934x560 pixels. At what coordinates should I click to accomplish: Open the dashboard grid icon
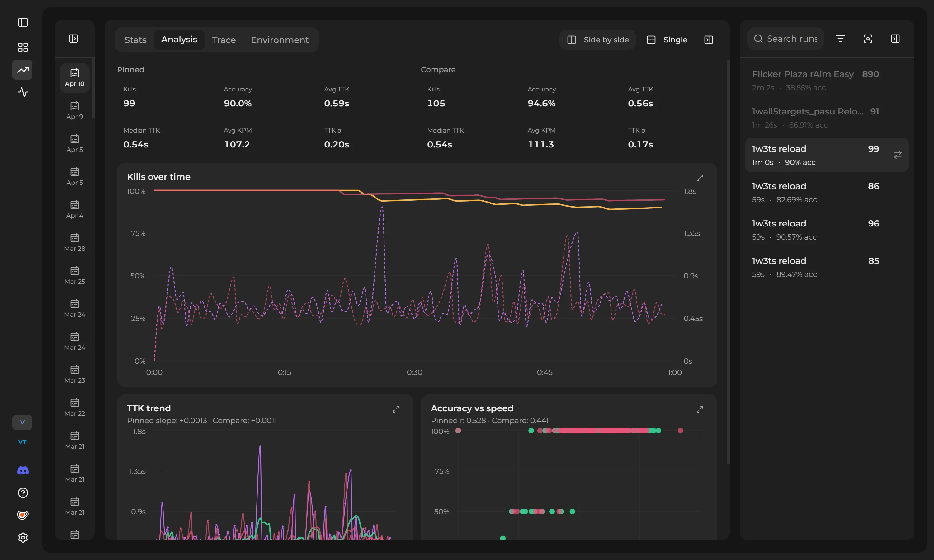coord(23,47)
